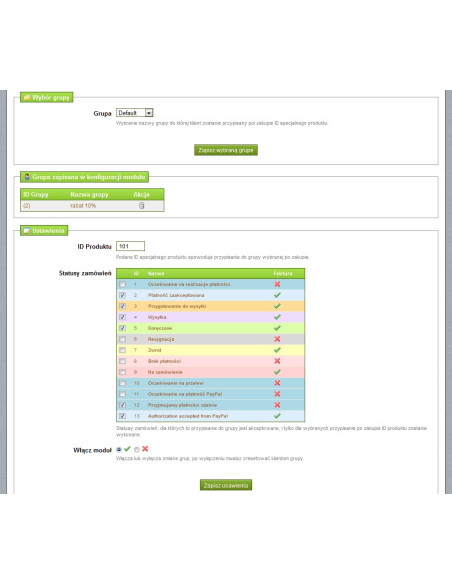Click the Nazwa header in statuses table
The height and width of the screenshot is (584, 452).
click(x=156, y=273)
